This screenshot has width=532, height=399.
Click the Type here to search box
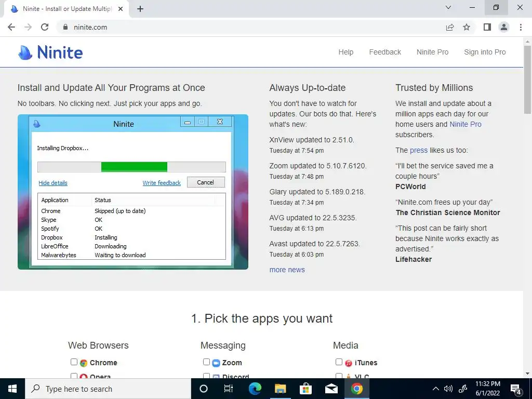tap(108, 389)
